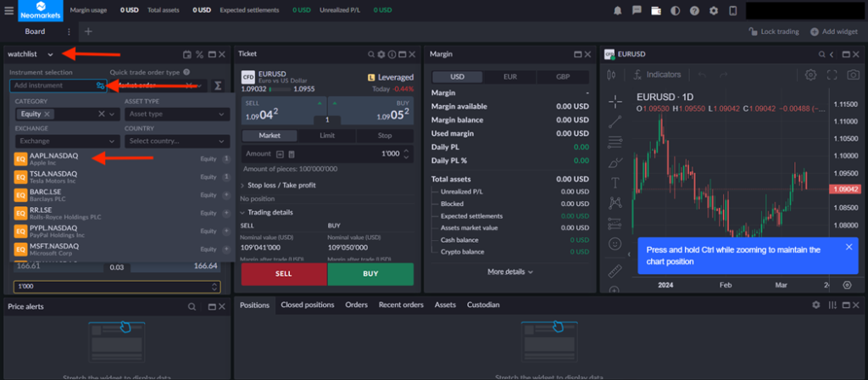Click the chart camera snapshot icon
The height and width of the screenshot is (380, 868).
click(852, 75)
